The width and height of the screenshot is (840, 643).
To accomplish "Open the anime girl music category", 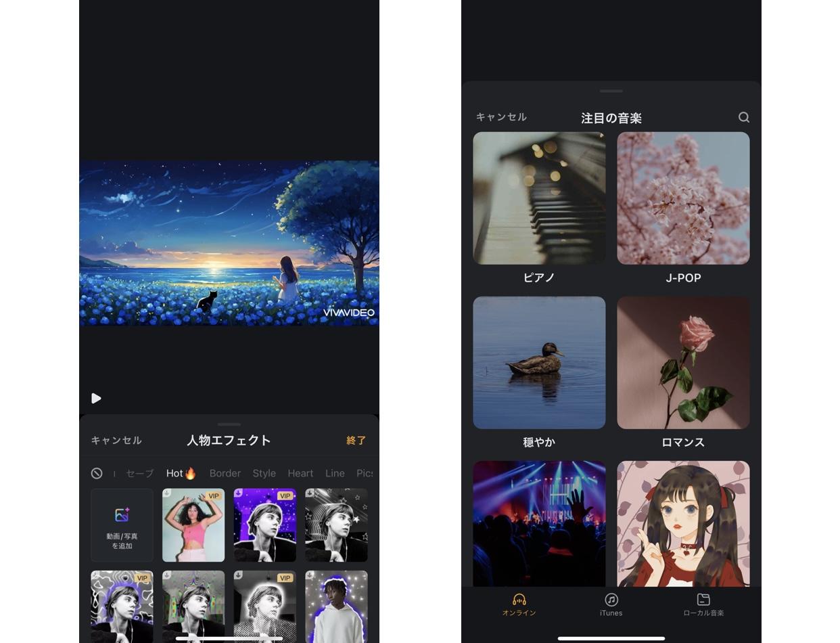I will click(x=683, y=524).
